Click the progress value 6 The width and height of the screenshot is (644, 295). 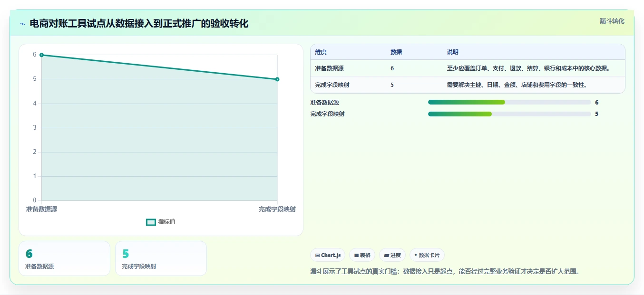(x=596, y=102)
